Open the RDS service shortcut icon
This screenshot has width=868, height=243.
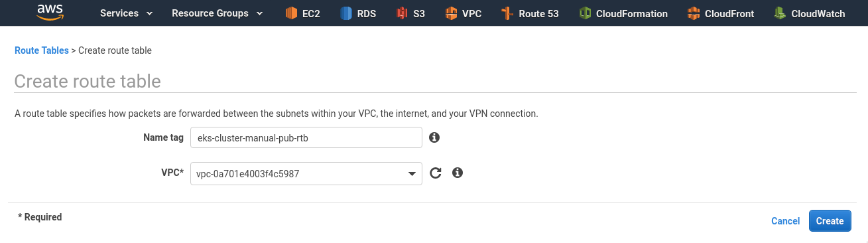point(346,13)
